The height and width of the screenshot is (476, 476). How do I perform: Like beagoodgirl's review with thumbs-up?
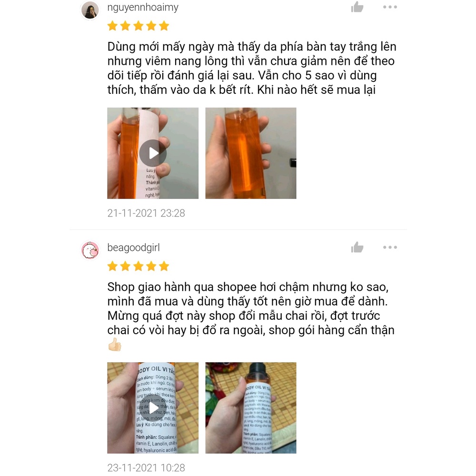[x=357, y=248]
